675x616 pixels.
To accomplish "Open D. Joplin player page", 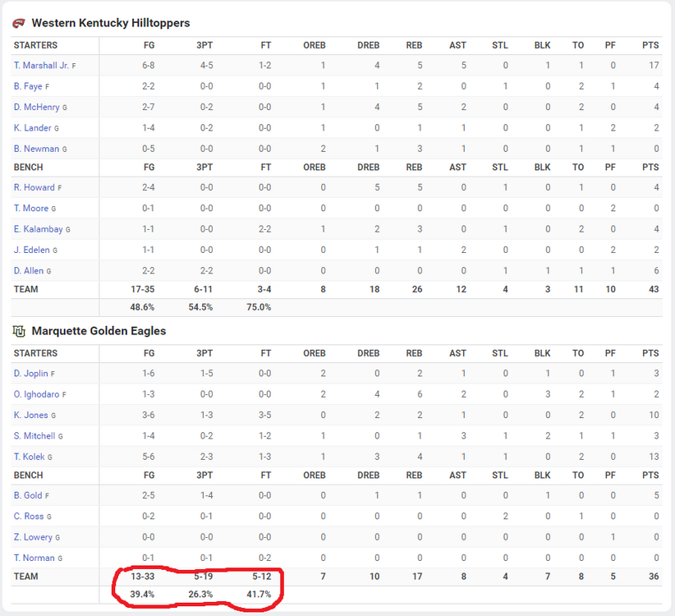I will pos(30,374).
